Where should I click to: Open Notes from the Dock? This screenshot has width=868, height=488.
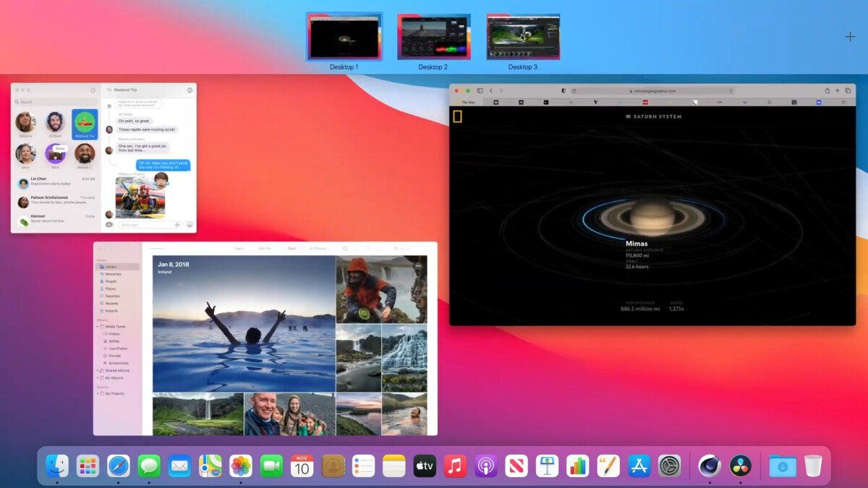click(x=394, y=466)
